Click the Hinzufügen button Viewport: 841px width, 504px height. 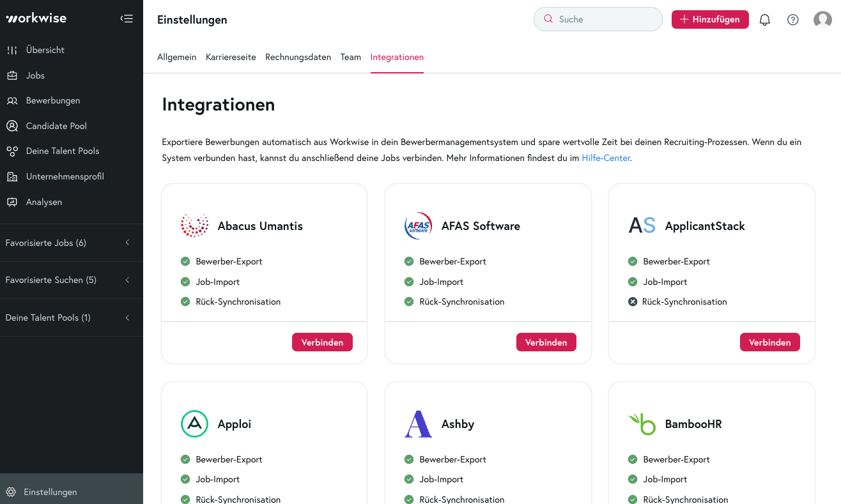(x=710, y=19)
